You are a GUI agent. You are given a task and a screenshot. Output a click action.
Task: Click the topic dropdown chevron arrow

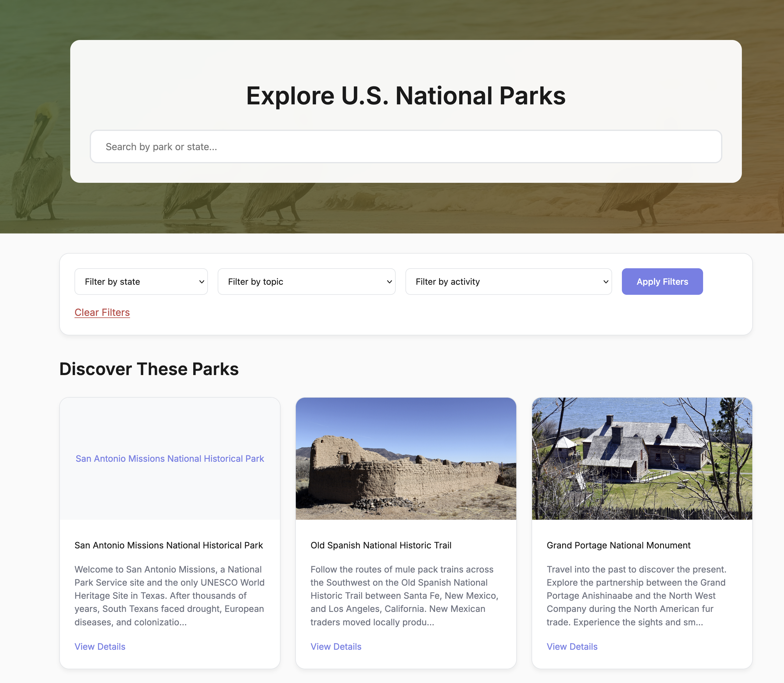(x=389, y=282)
